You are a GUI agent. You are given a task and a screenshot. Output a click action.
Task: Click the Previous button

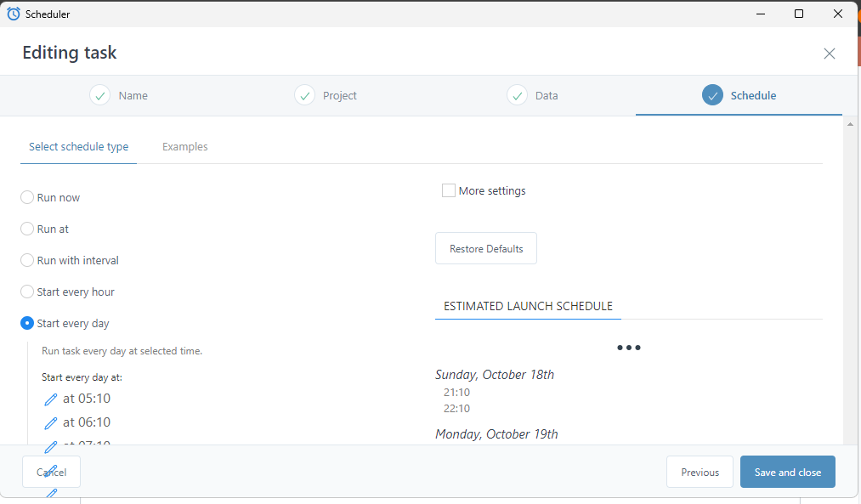tap(700, 473)
